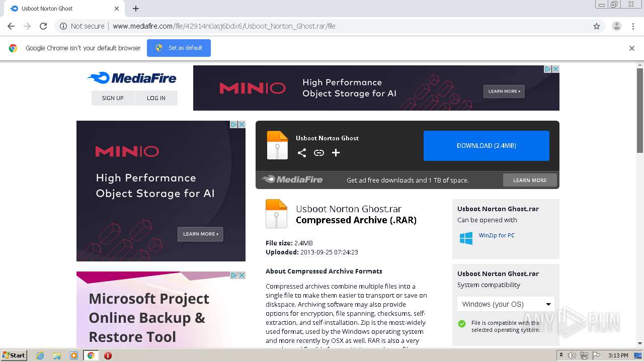Open the Action Center flag icon
644x362 pixels.
pos(596,355)
